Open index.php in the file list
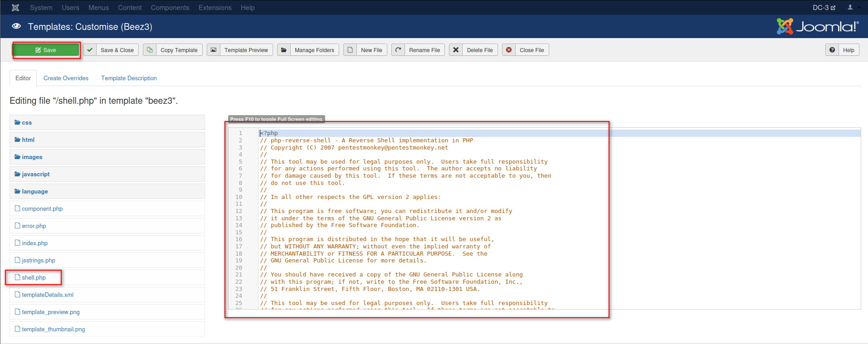 coord(34,243)
